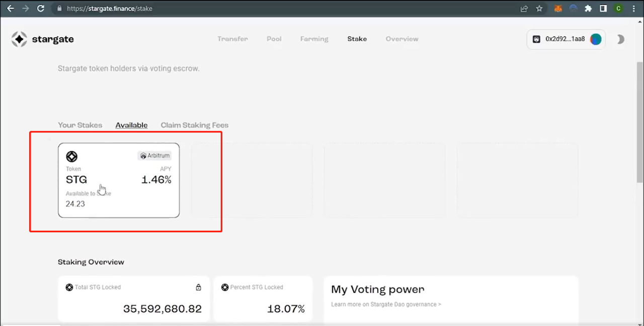Open the connected wallet 0x2d92...1aa8 button
644x326 pixels.
pyautogui.click(x=566, y=39)
